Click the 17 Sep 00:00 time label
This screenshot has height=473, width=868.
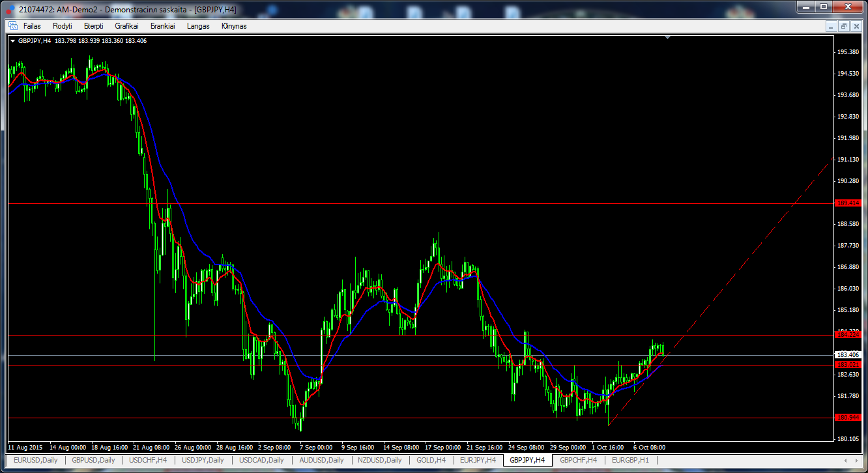click(442, 448)
